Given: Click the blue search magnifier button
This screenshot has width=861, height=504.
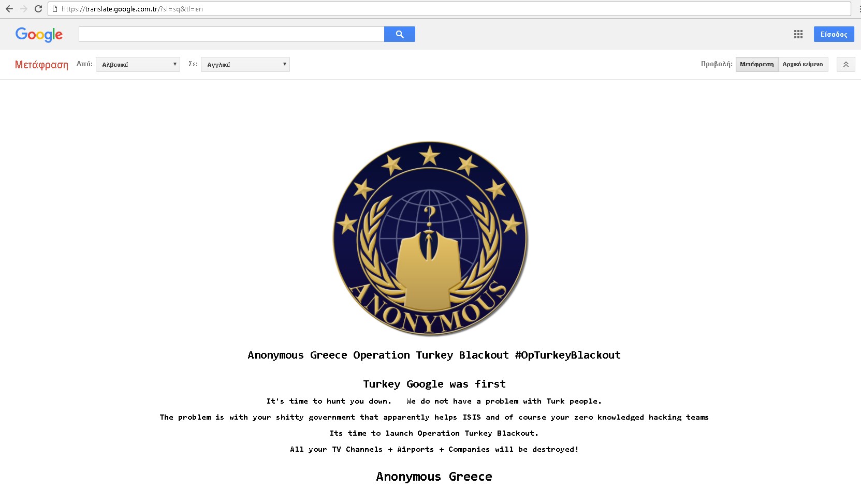Looking at the screenshot, I should [399, 34].
